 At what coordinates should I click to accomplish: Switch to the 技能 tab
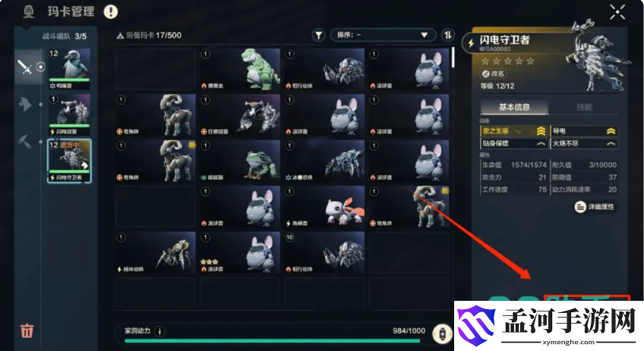point(584,107)
